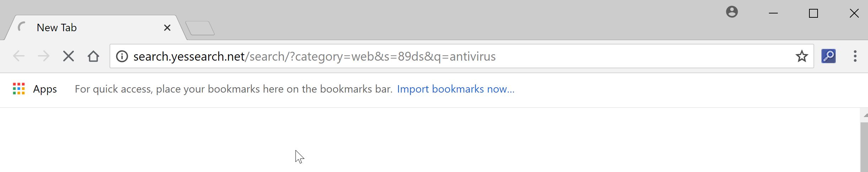Click the vertical scrollbar thumb
The width and height of the screenshot is (868, 172).
(864, 147)
